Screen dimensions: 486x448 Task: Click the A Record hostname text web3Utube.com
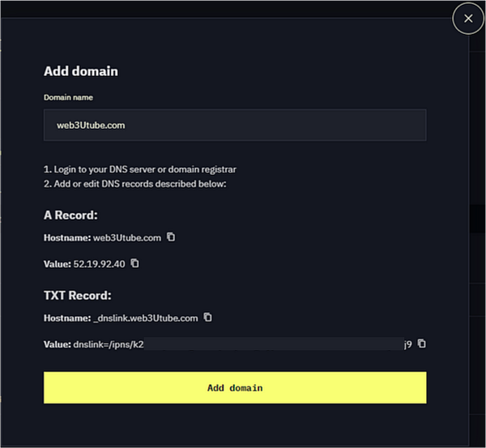[x=127, y=238]
